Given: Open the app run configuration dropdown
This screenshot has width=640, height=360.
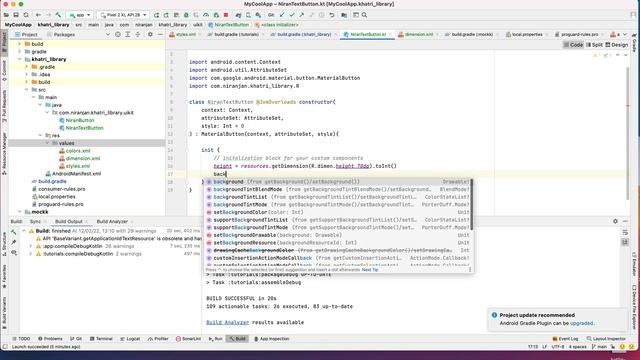Looking at the screenshot, I should click(x=80, y=15).
